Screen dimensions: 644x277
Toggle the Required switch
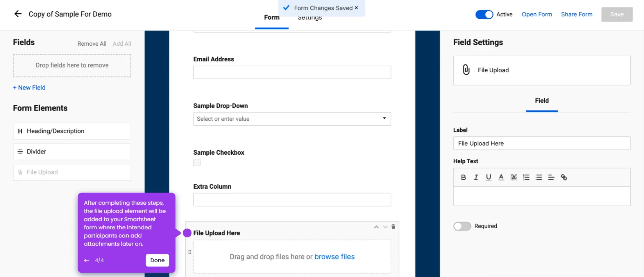[462, 226]
